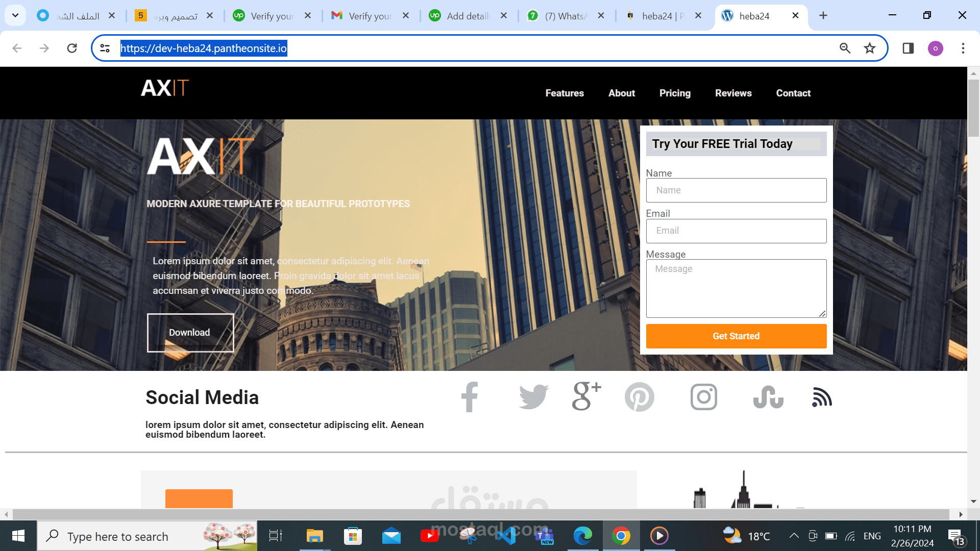Image resolution: width=980 pixels, height=551 pixels.
Task: Open the tab search dropdown arrow
Action: tap(15, 15)
